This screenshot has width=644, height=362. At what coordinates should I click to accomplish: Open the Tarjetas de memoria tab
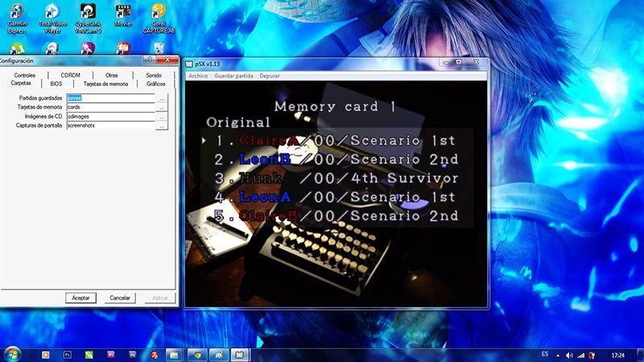tap(105, 84)
